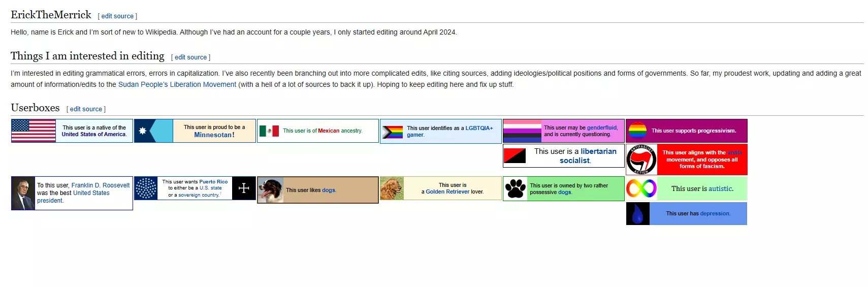Click the blue droplet depression icon
The image size is (868, 287).
(638, 213)
